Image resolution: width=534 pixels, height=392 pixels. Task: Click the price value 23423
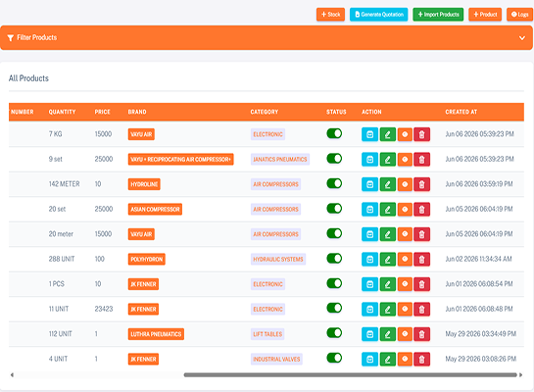(x=104, y=309)
